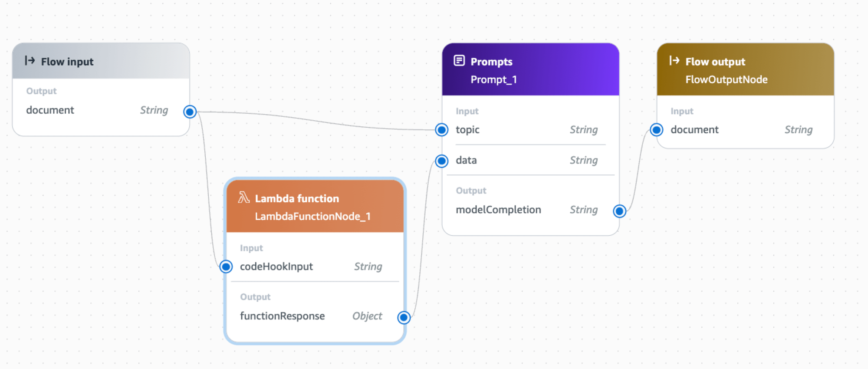Click the String type of modelCompletion
The width and height of the screenshot is (868, 369).
[x=584, y=210]
